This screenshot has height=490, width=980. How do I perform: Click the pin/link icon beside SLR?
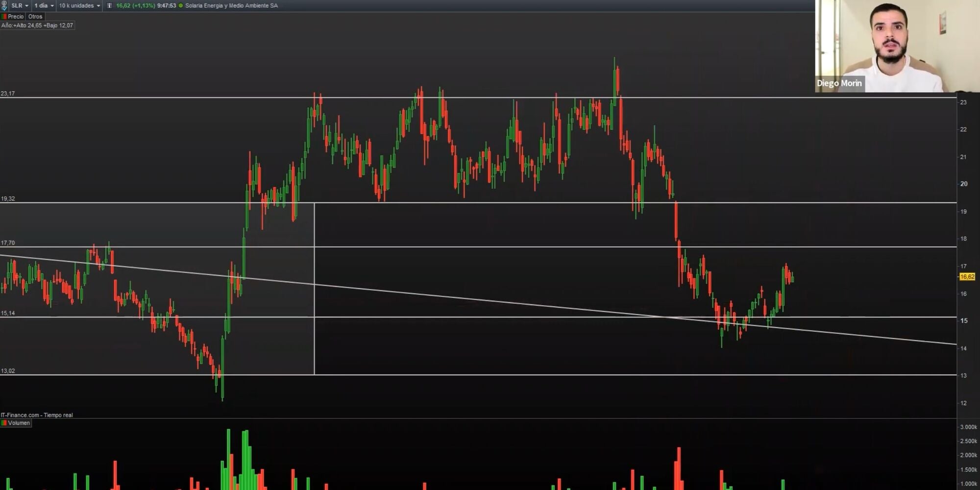coord(4,6)
